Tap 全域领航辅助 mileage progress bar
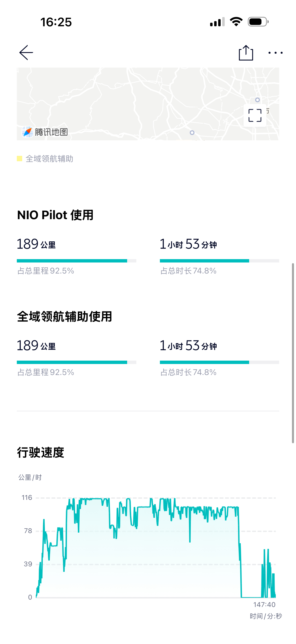This screenshot has width=296, height=644. pyautogui.click(x=76, y=362)
